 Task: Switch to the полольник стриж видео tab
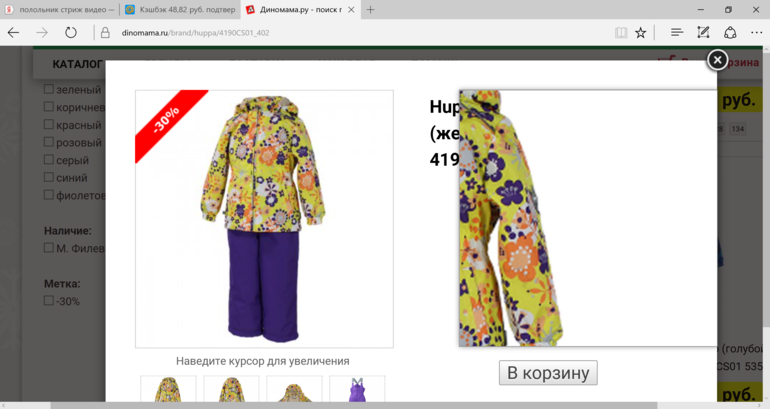tap(58, 10)
